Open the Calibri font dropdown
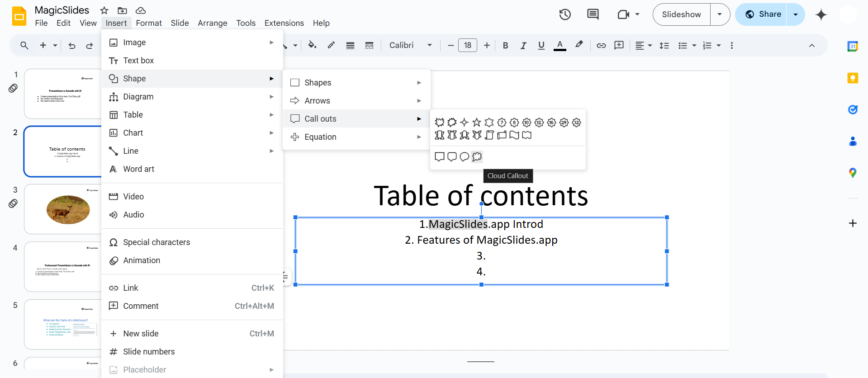The image size is (868, 378). click(x=410, y=45)
